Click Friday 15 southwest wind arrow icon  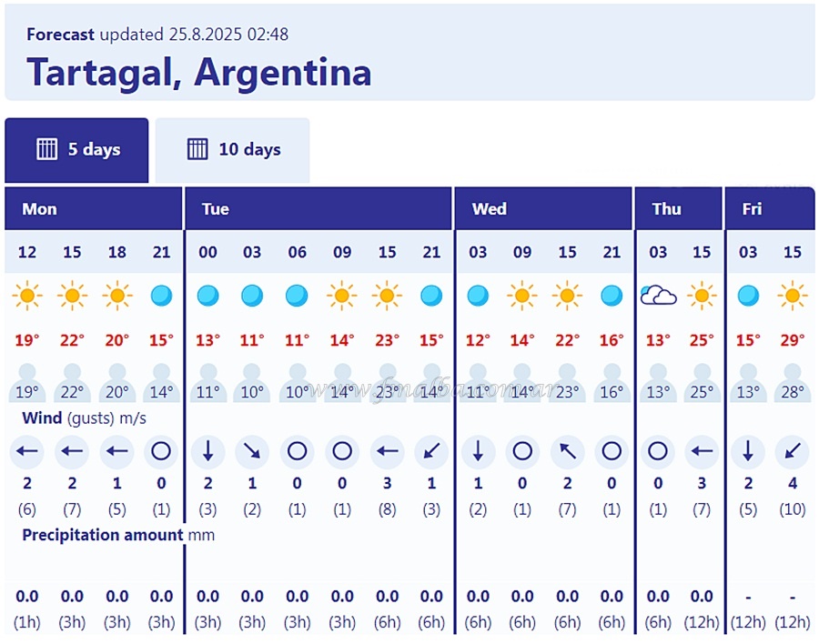[792, 451]
